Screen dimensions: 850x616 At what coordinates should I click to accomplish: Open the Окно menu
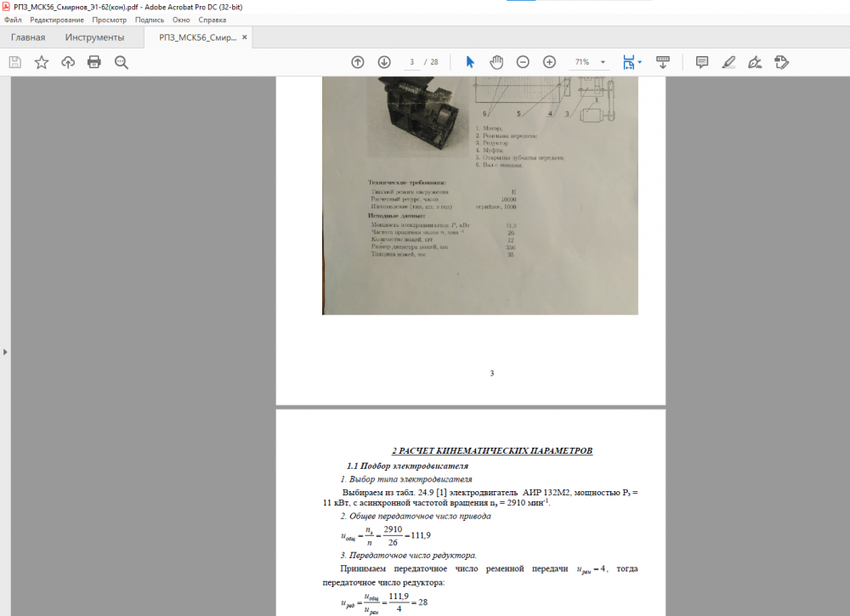click(181, 20)
